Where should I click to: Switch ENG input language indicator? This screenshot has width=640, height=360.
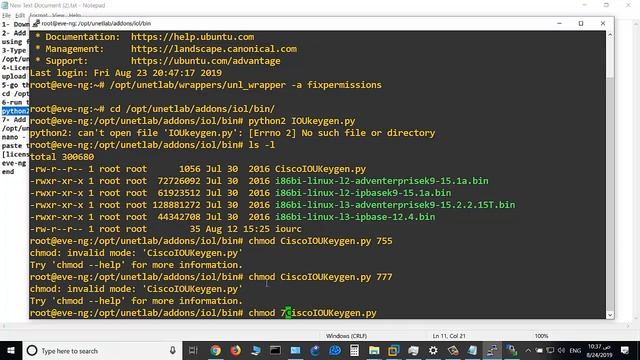tap(575, 351)
